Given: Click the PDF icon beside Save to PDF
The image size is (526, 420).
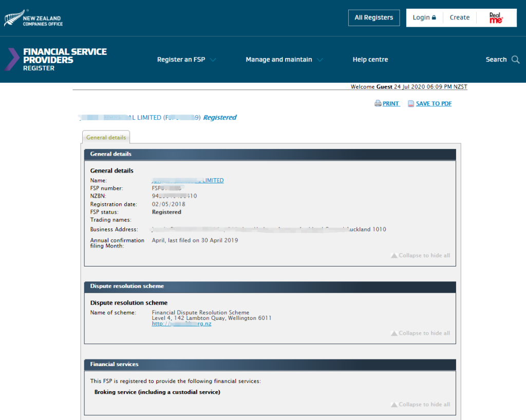Looking at the screenshot, I should (x=411, y=104).
